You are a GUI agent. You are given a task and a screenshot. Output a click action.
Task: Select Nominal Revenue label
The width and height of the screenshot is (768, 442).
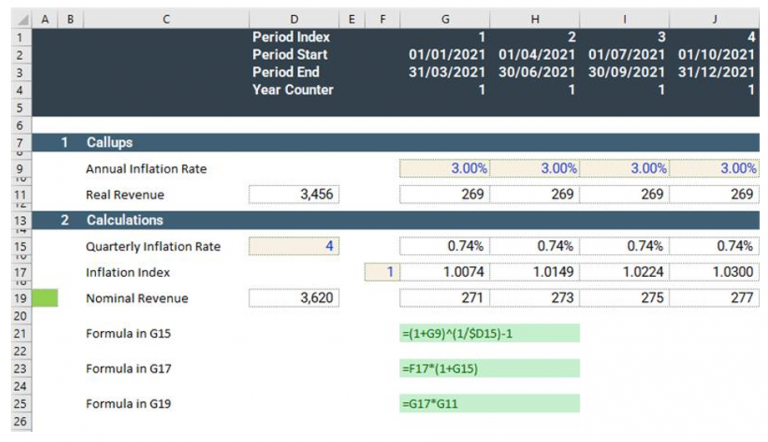[x=137, y=298]
